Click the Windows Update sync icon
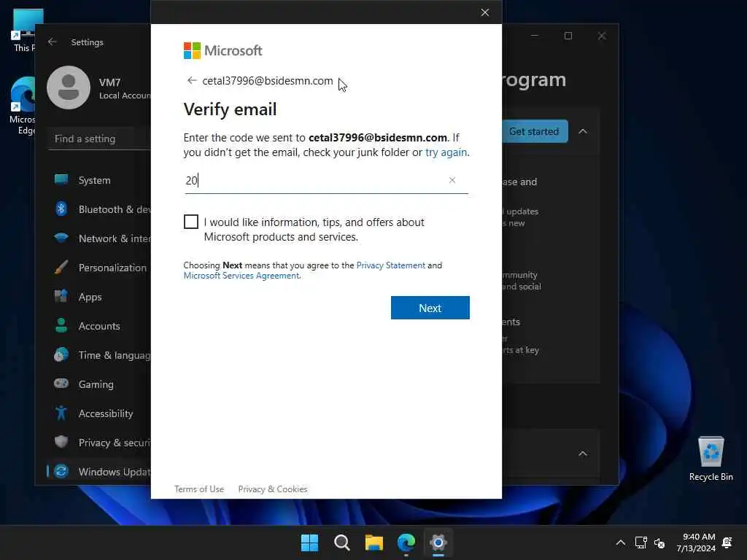The width and height of the screenshot is (747, 560). (x=61, y=472)
